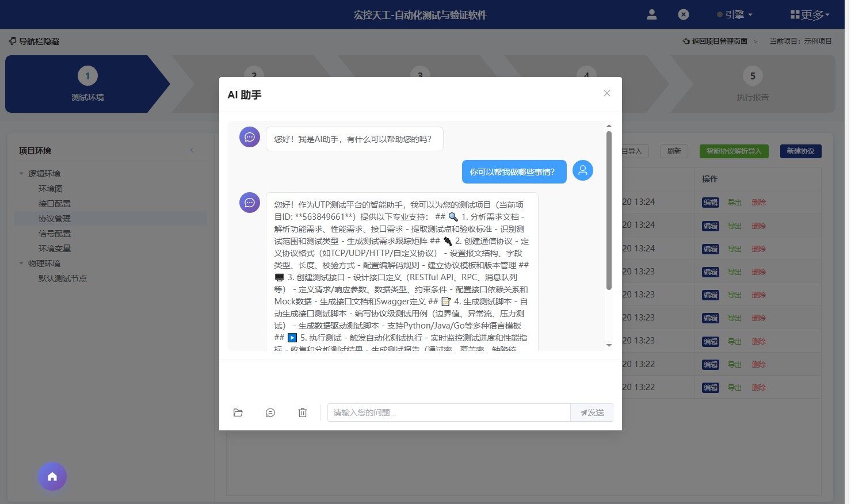
Task: Click the 刷新 refresh button
Action: 674,151
